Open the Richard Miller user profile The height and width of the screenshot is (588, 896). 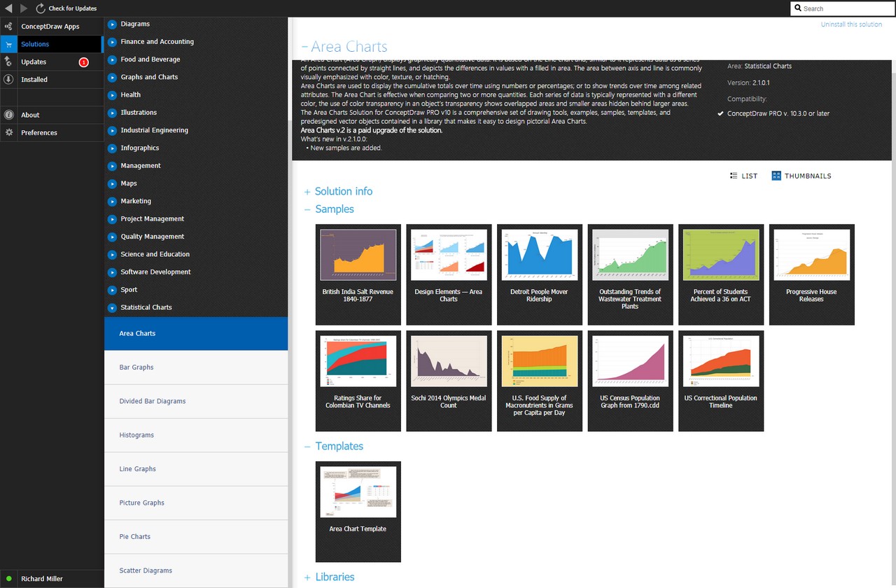42,579
